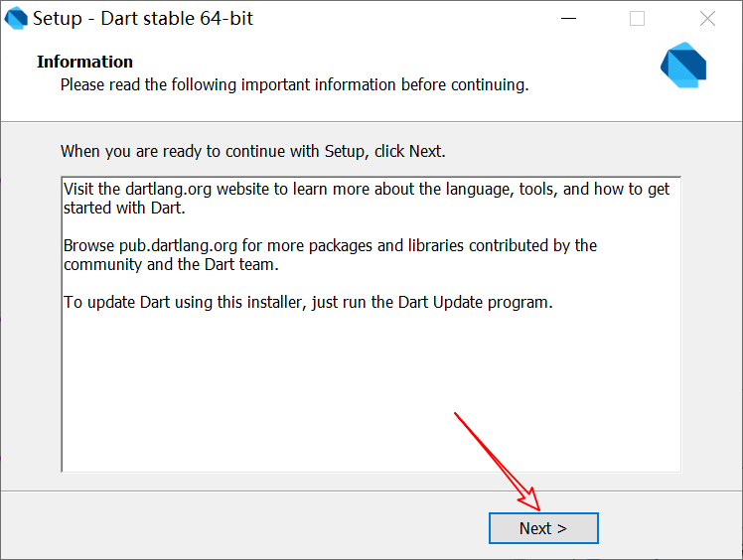Click the 'Information' heading
743x560 pixels.
pos(84,62)
